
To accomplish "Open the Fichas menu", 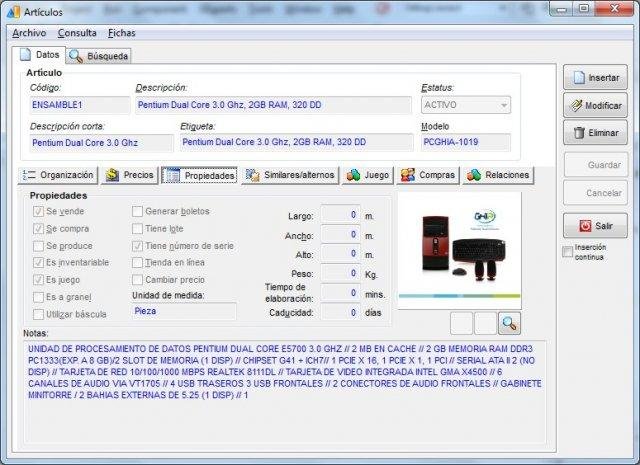I will click(x=122, y=33).
